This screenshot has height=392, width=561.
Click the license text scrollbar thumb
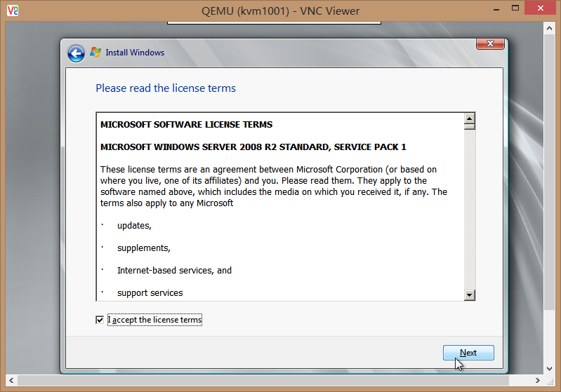[x=470, y=126]
